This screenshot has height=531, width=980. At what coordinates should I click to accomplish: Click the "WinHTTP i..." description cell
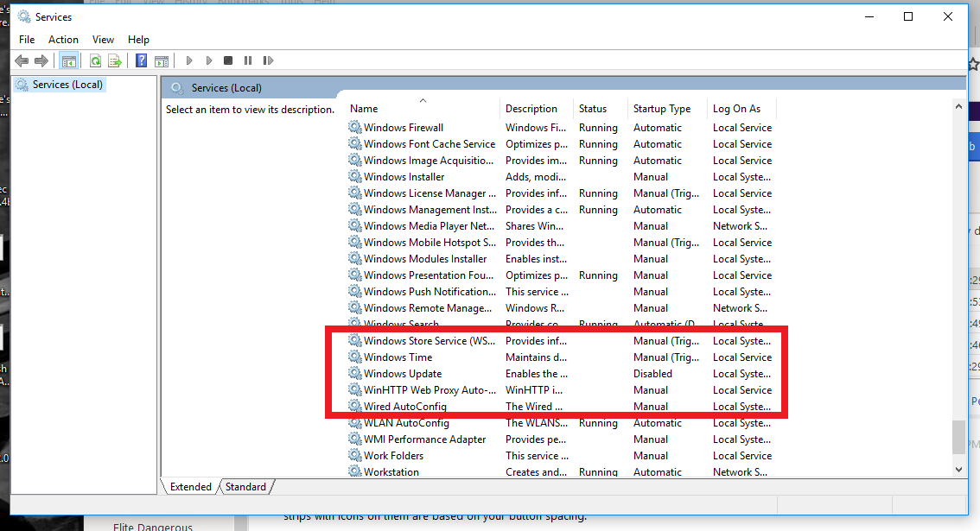coord(534,389)
